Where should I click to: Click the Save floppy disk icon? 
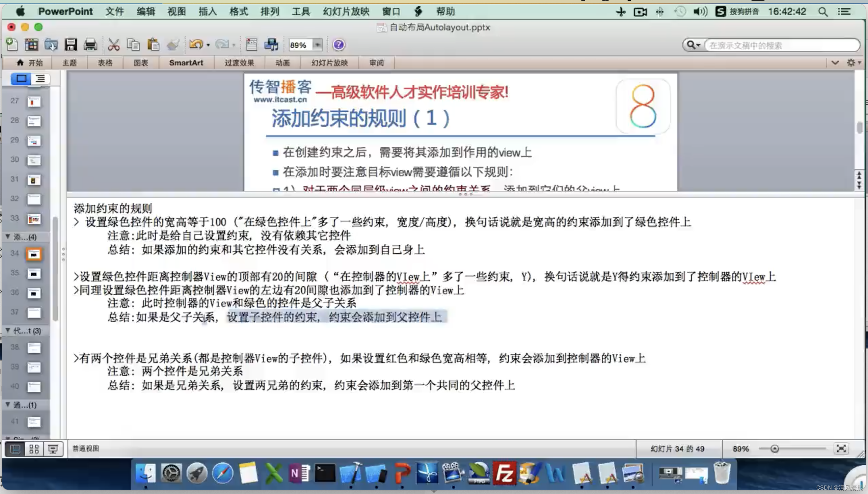(x=71, y=45)
